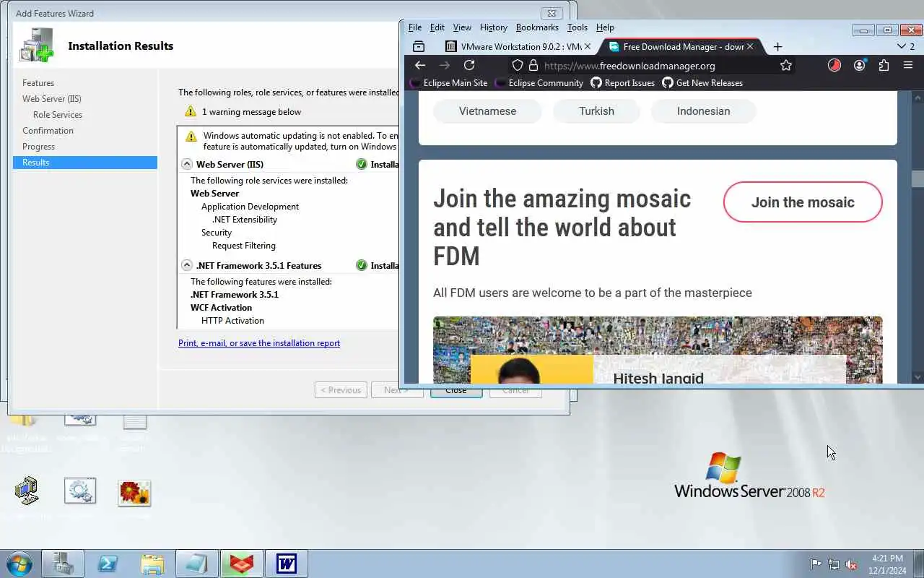This screenshot has width=924, height=578.
Task: Click Features step in wizard sidebar
Action: tap(38, 83)
